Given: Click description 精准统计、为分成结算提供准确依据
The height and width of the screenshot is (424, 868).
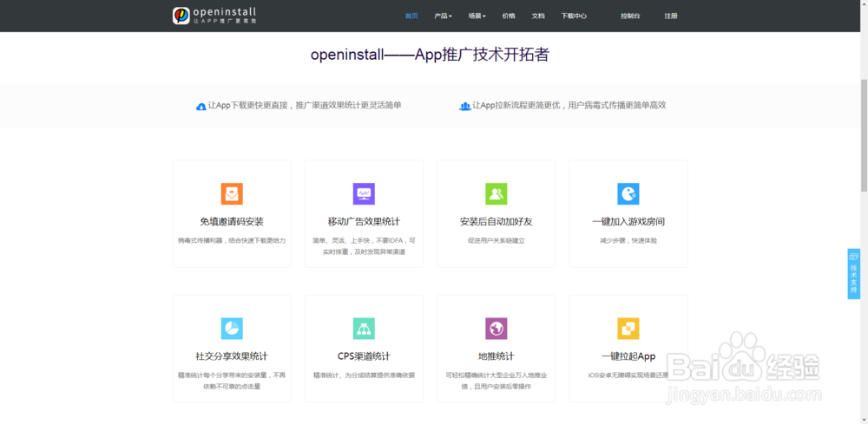Looking at the screenshot, I should [364, 375].
